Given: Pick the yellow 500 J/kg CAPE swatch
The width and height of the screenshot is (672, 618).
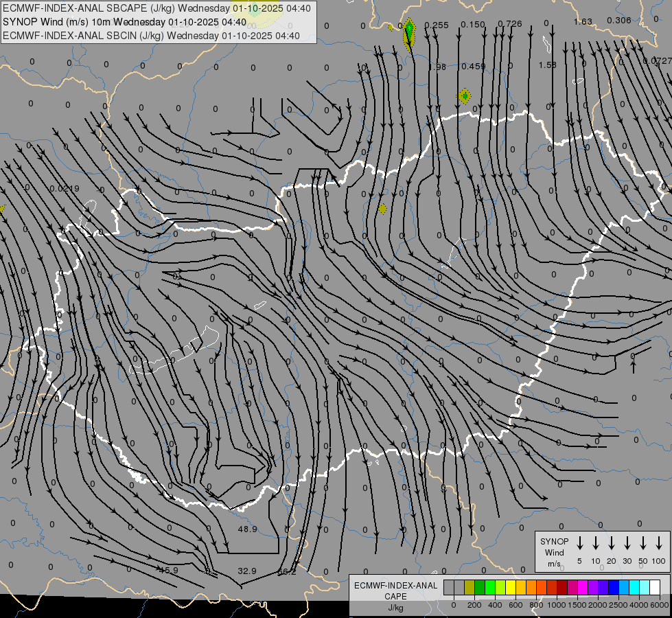Looking at the screenshot, I should (511, 588).
